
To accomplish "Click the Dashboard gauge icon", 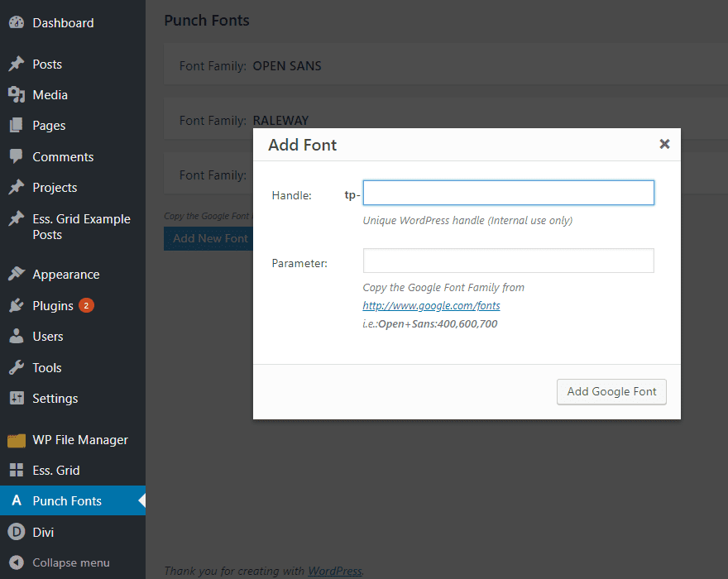I will point(16,23).
